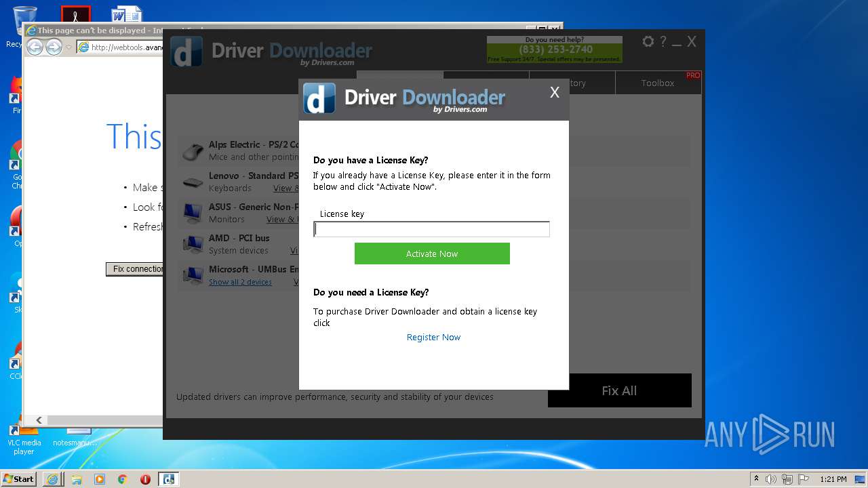Select the Alps Electric mouse device icon
Image resolution: width=868 pixels, height=488 pixels.
coord(193,151)
